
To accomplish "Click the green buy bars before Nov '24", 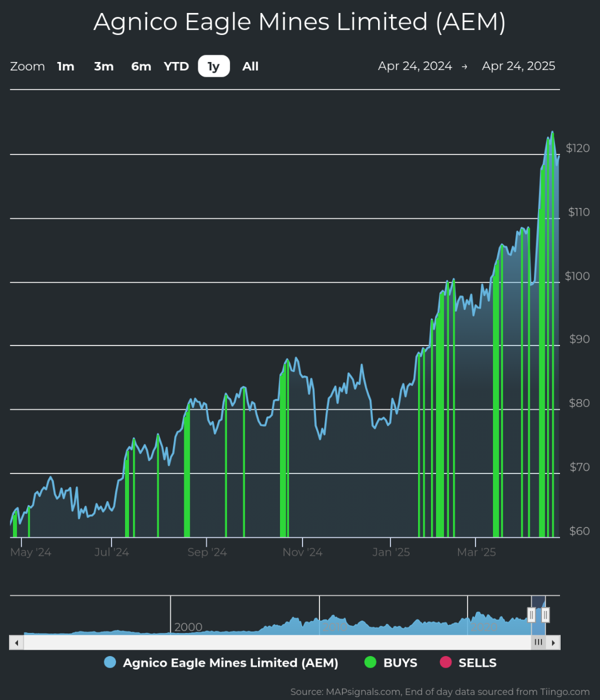I will (x=285, y=451).
